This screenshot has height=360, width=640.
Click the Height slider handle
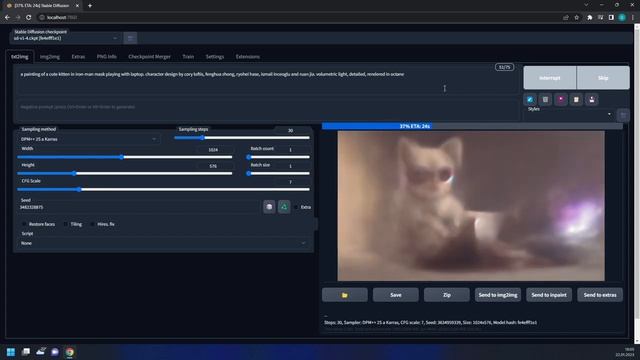pyautogui.click(x=74, y=173)
